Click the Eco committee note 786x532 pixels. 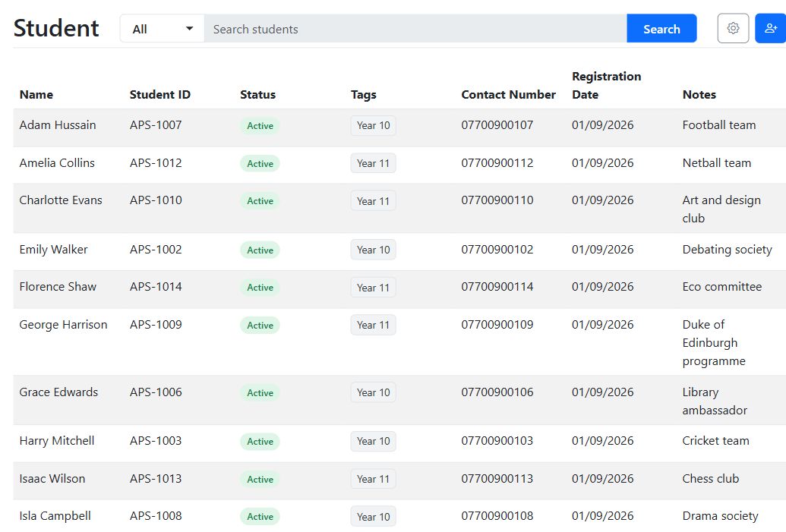722,287
